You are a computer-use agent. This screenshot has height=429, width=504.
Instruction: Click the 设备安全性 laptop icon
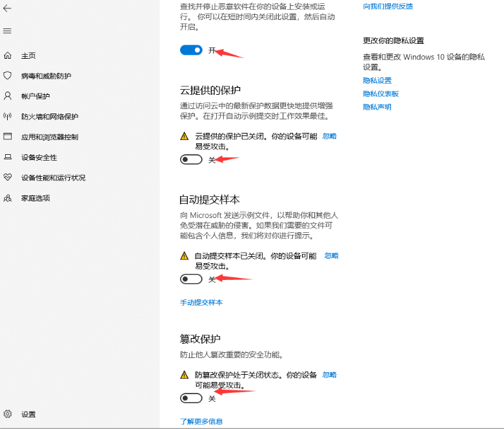click(x=8, y=157)
